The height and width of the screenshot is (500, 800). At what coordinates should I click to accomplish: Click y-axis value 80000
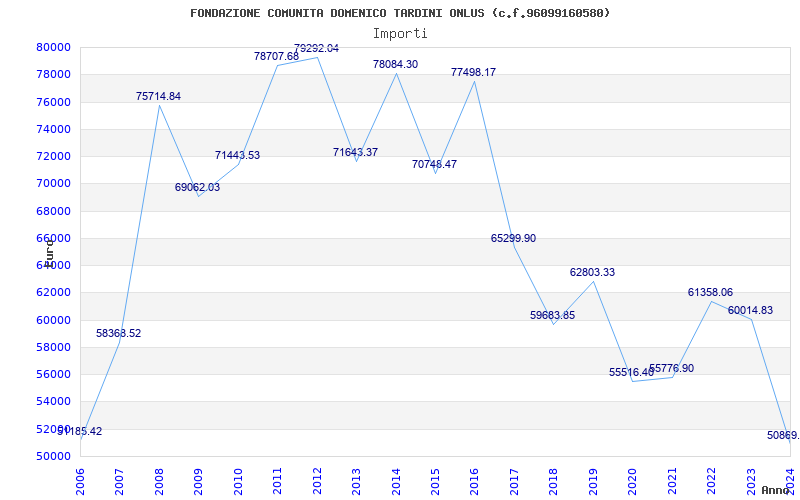coord(53,47)
